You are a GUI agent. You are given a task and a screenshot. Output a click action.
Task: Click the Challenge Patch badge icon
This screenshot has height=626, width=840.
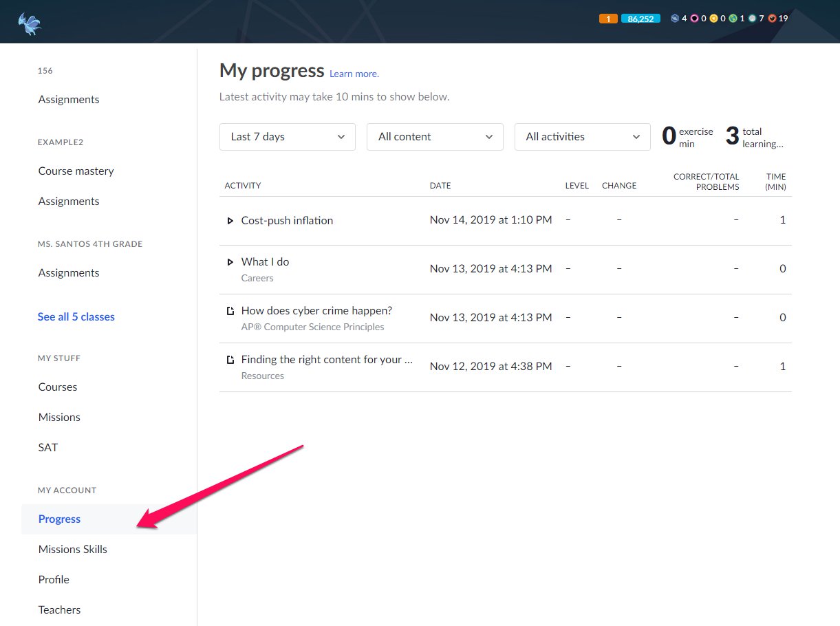(x=675, y=19)
